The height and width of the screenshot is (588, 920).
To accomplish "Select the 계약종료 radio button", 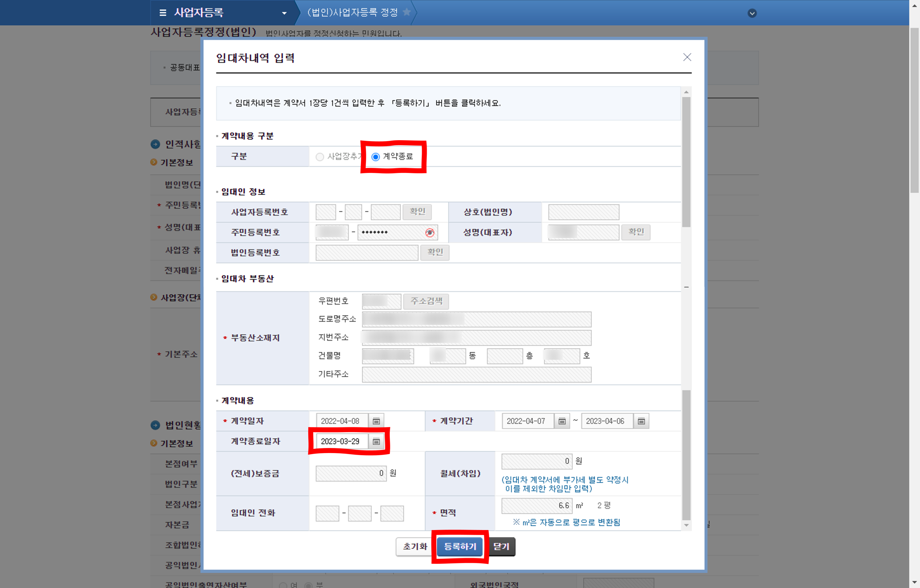I will pyautogui.click(x=376, y=157).
